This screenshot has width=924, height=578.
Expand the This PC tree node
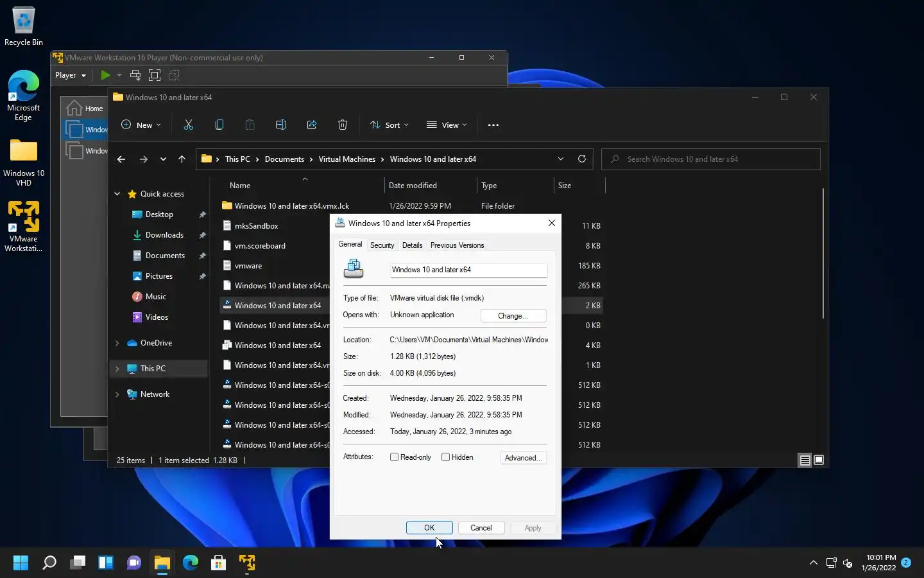pos(117,369)
